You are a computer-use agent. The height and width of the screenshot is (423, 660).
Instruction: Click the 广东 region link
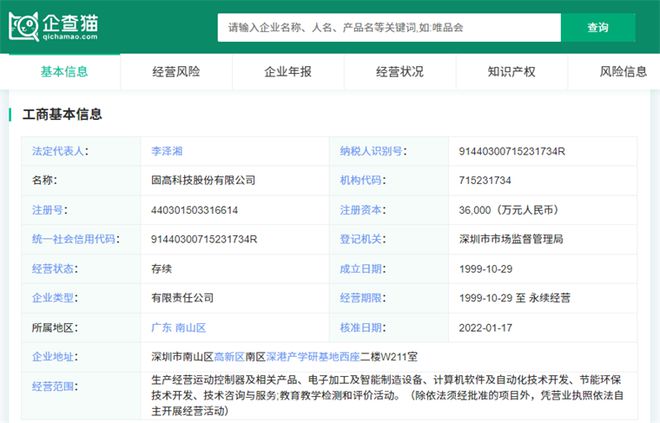(x=162, y=327)
